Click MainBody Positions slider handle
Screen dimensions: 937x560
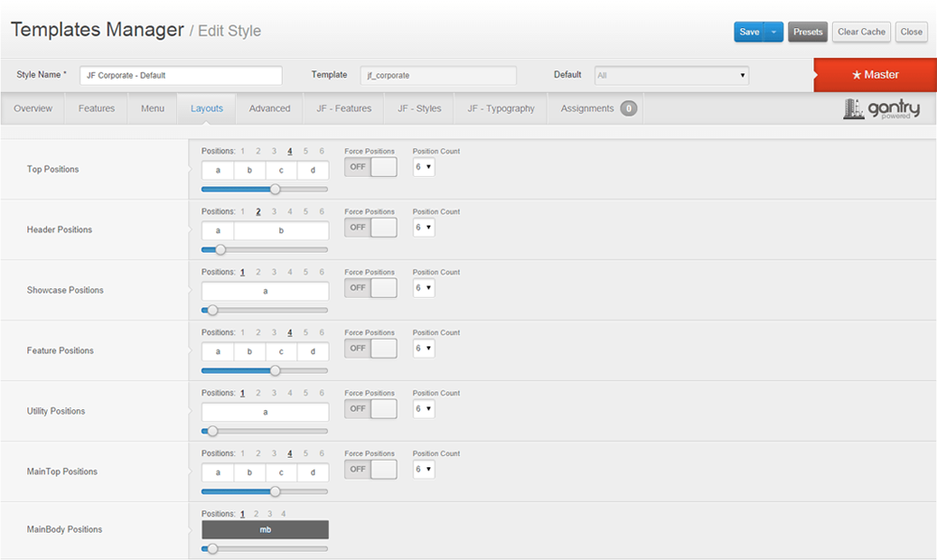pos(212,549)
